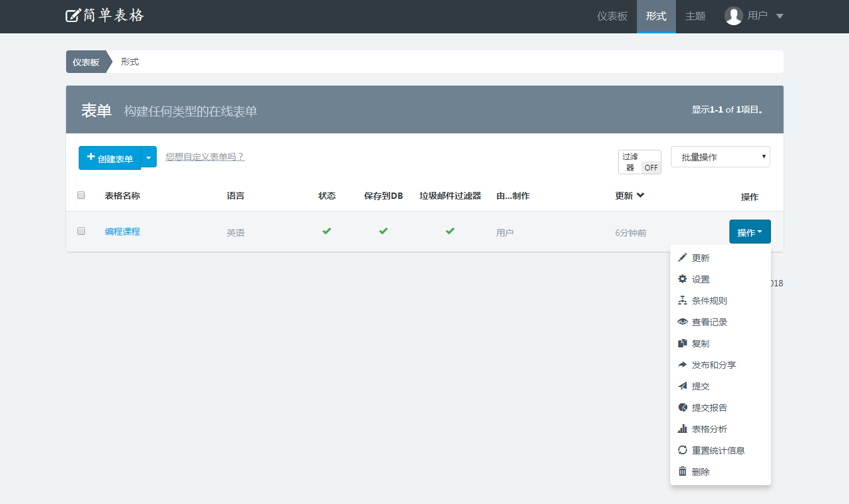Open the 编程课程 form link

click(122, 232)
